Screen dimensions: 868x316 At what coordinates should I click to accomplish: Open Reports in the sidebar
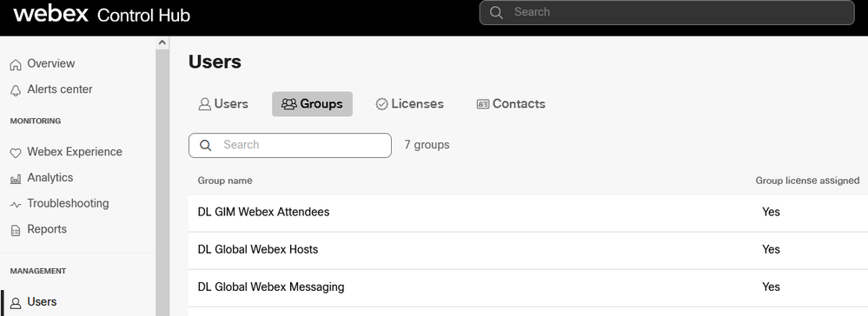47,230
